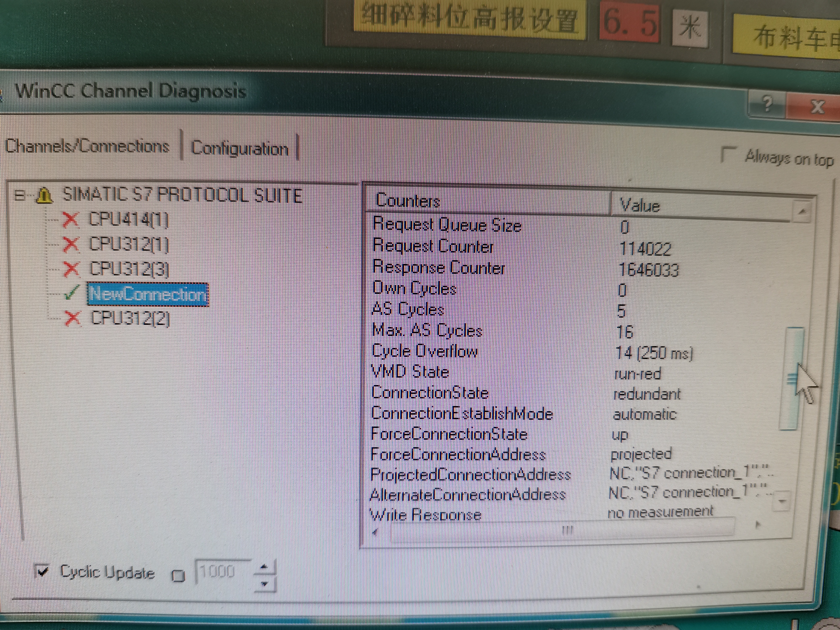This screenshot has height=630, width=840.
Task: Click the green checkmark beside NewConnection
Action: pyautogui.click(x=71, y=293)
